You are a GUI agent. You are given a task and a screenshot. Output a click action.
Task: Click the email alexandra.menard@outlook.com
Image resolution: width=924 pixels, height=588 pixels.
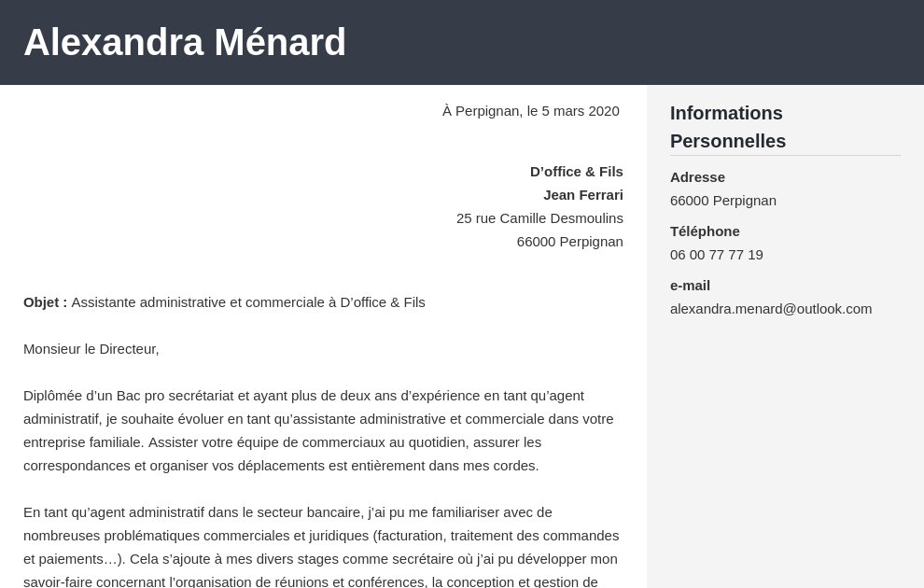pyautogui.click(x=771, y=309)
